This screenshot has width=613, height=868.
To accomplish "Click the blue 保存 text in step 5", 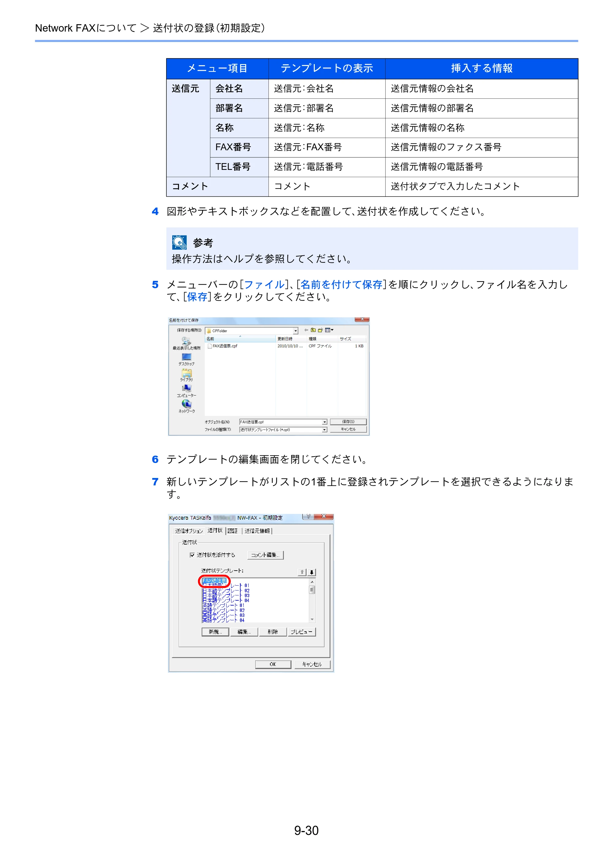I will tap(197, 297).
